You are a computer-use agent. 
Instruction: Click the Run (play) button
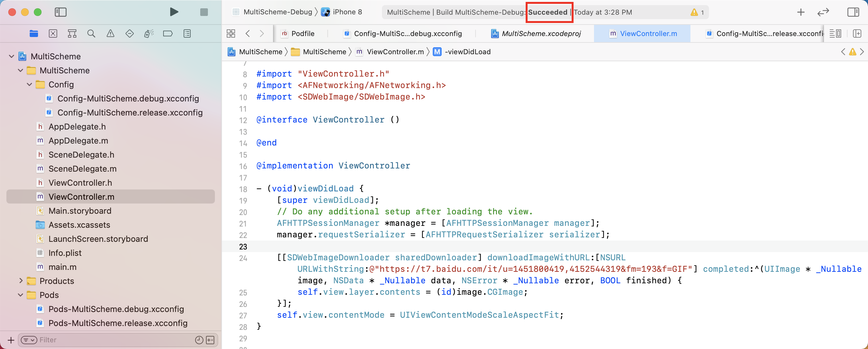point(174,12)
